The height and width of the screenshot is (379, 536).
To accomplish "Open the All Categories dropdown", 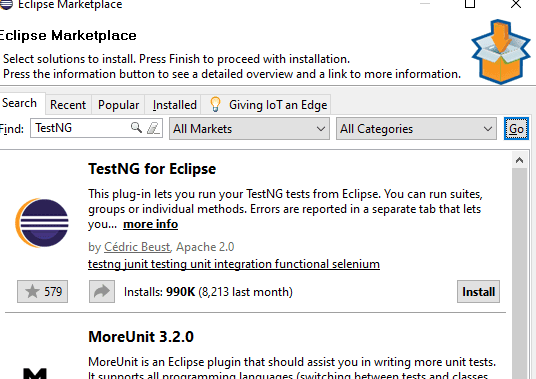I will coord(416,128).
